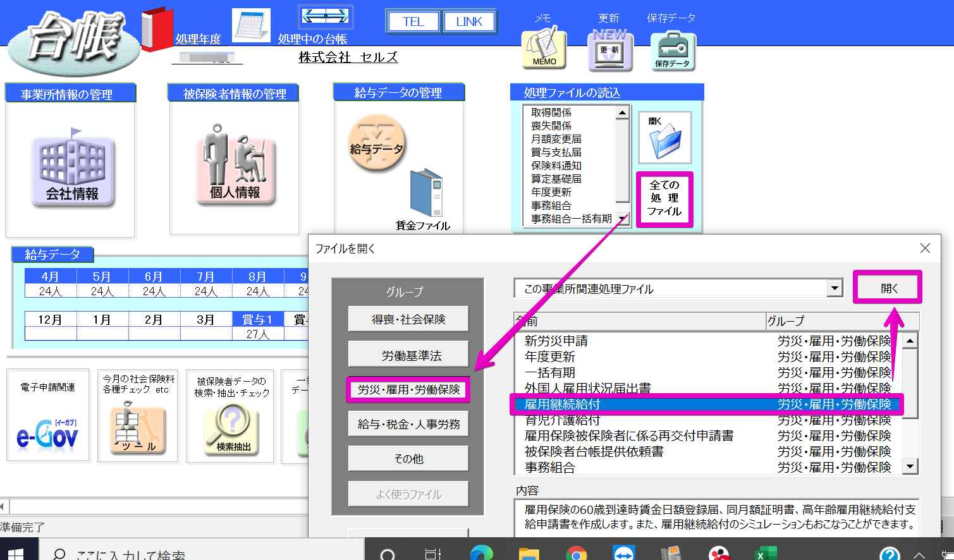Screen dimensions: 954x560
Task: Select 月額変更届 in processing file list
Action: (556, 138)
